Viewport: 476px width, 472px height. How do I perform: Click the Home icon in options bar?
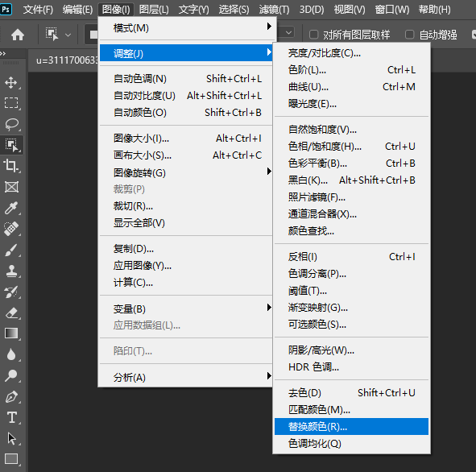click(18, 35)
